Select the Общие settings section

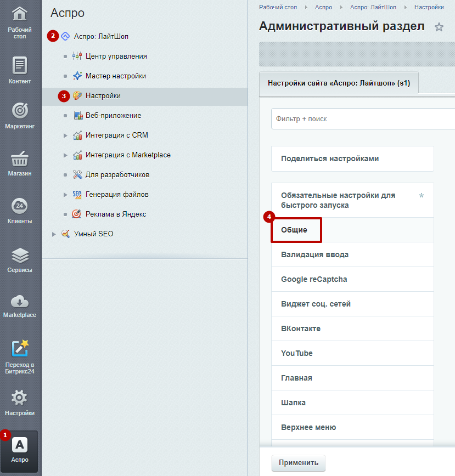tap(353, 230)
